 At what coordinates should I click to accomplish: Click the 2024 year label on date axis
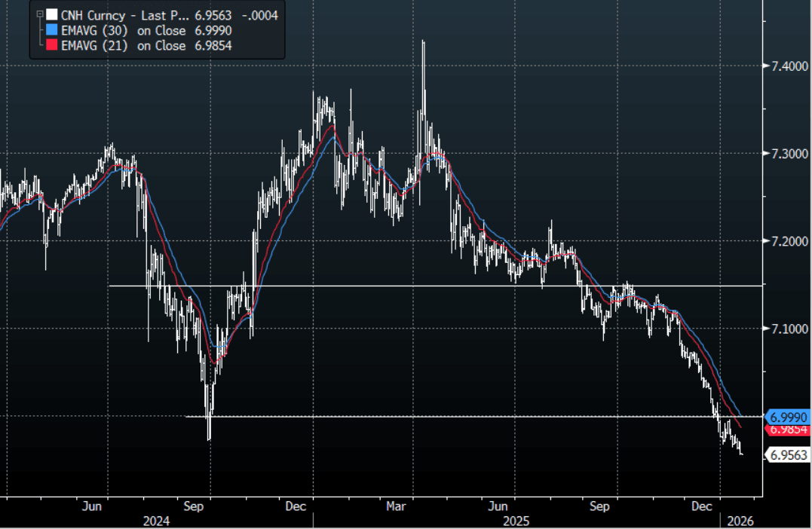157,521
